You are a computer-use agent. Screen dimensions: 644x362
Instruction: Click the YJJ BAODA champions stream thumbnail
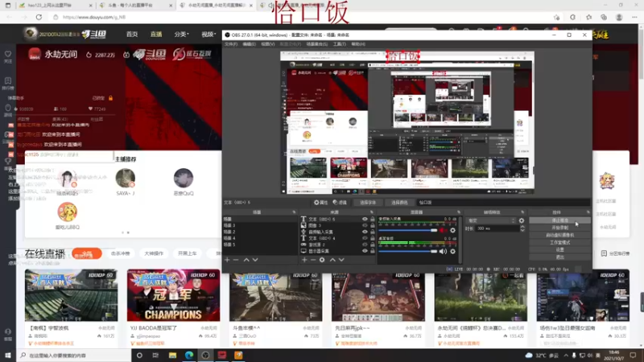click(173, 295)
